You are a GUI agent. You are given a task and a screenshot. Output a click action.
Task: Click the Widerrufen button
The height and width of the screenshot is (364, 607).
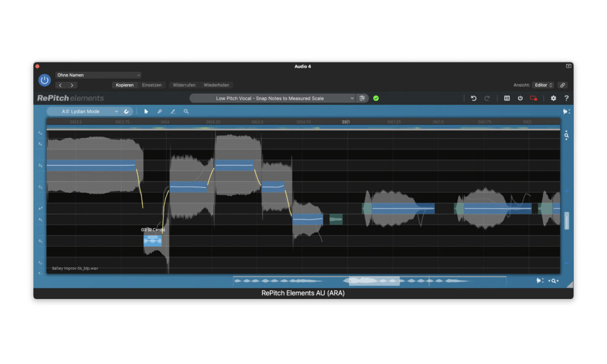pyautogui.click(x=184, y=85)
